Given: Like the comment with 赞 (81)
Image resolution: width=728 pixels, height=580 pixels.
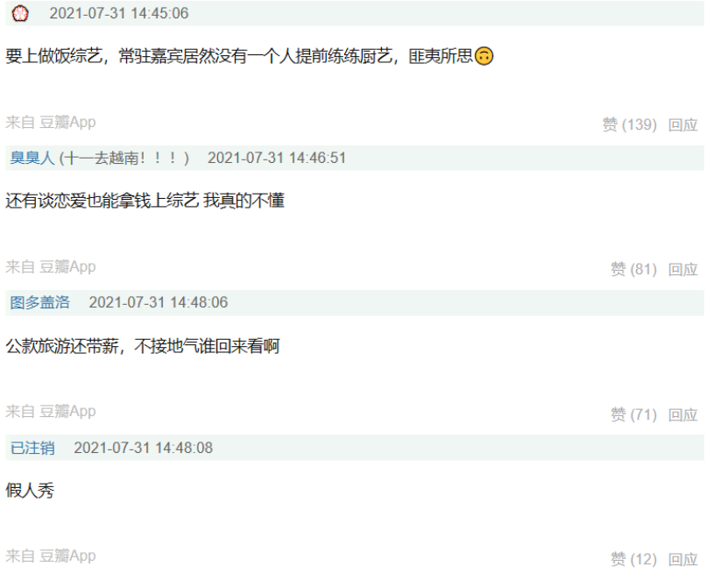Looking at the screenshot, I should [633, 269].
